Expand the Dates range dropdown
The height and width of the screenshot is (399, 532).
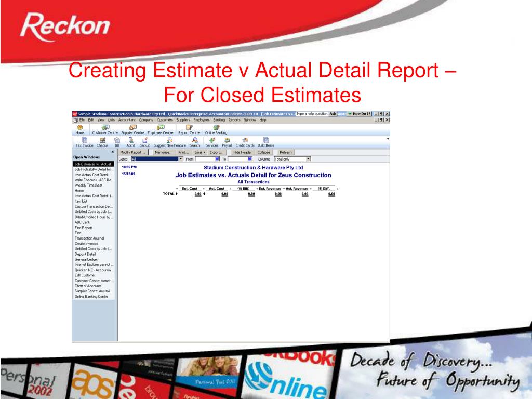point(181,159)
